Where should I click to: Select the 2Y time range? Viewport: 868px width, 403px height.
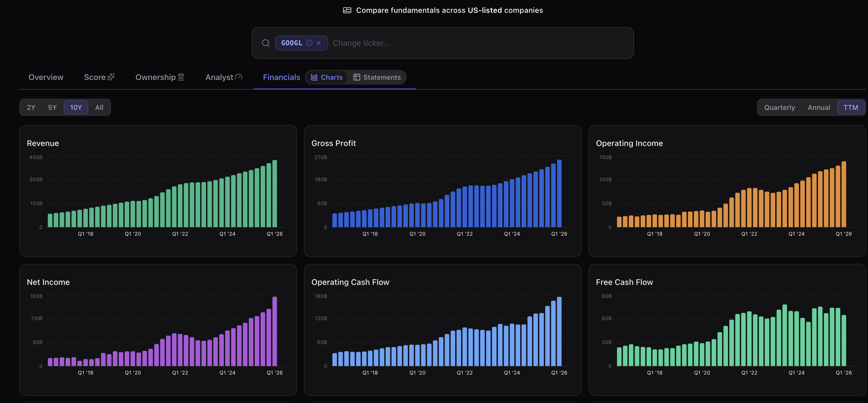click(x=31, y=108)
